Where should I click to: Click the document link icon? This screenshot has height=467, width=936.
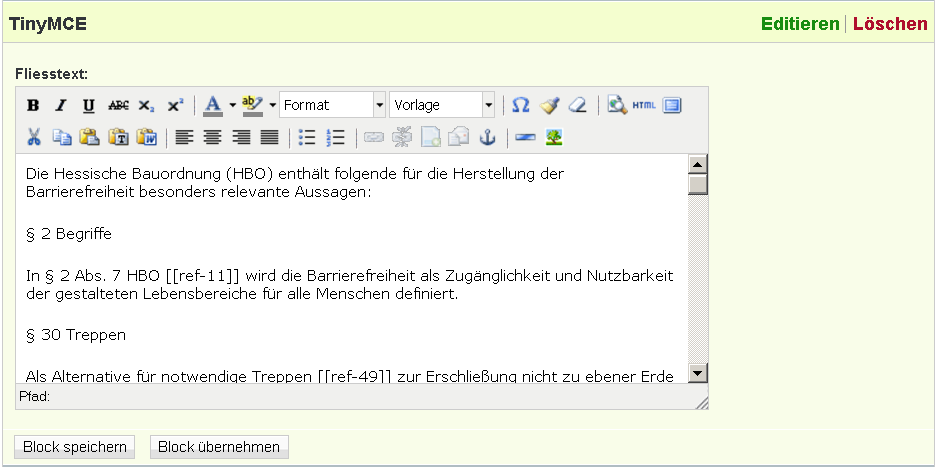tap(430, 137)
